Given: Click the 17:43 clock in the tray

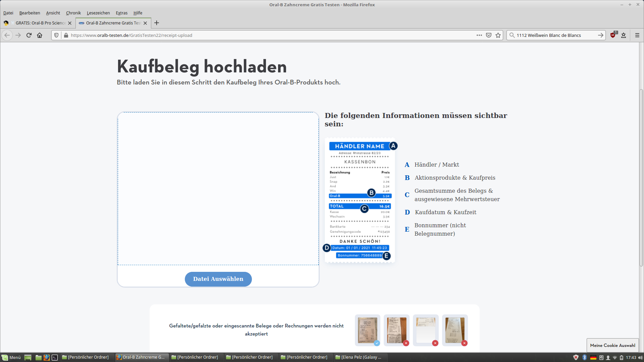Looking at the screenshot, I should pos(631,357).
